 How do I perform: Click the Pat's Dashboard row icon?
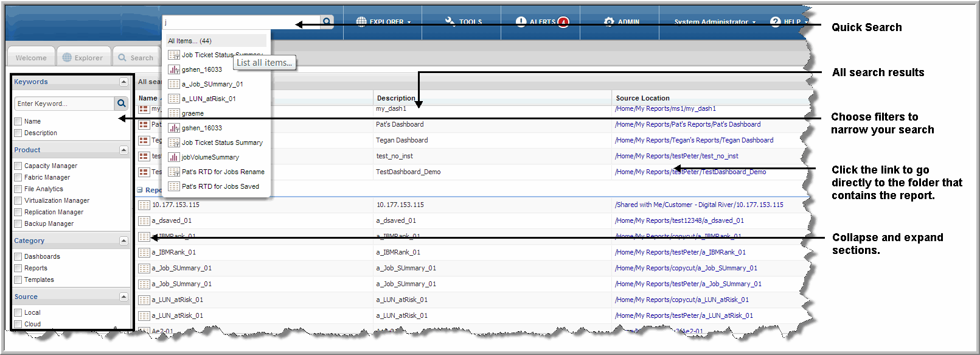coord(144,125)
